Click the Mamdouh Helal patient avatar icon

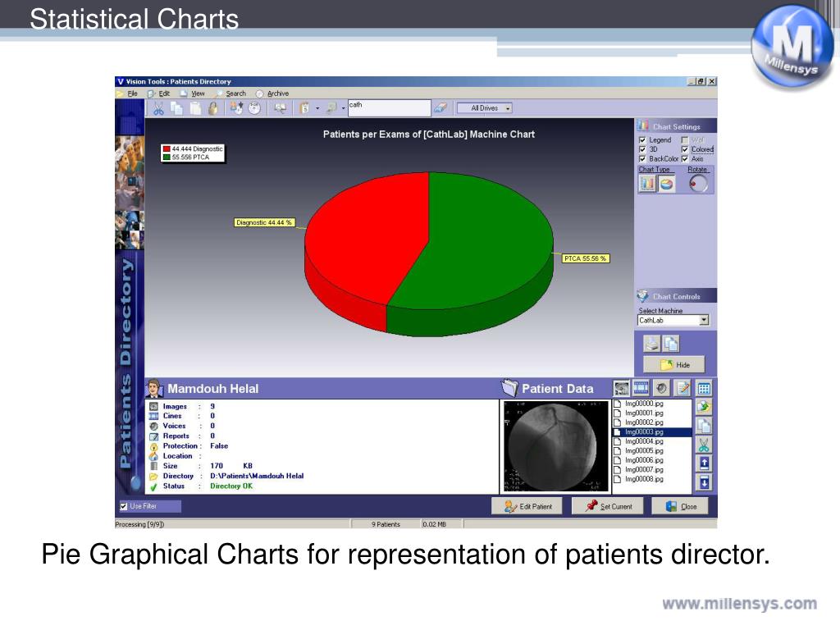[x=154, y=388]
